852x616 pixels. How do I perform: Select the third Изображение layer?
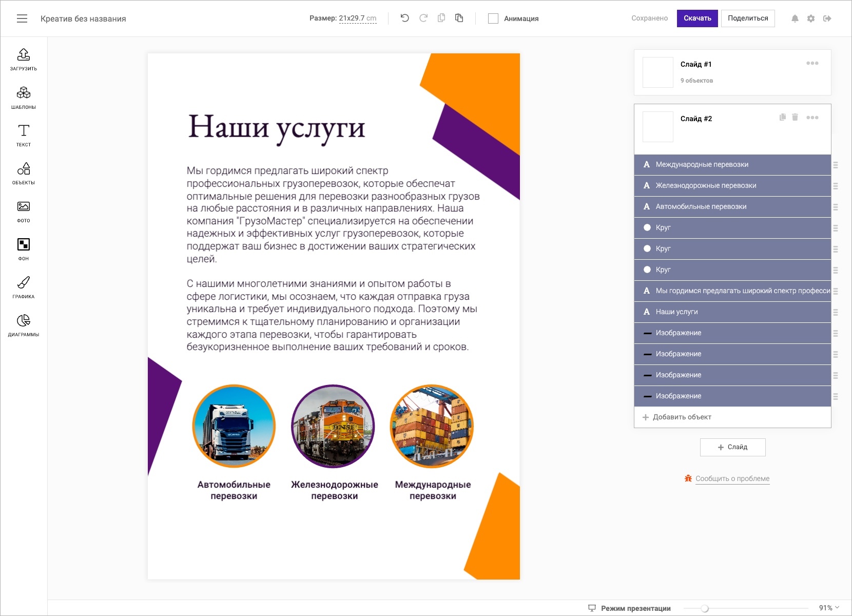click(732, 375)
